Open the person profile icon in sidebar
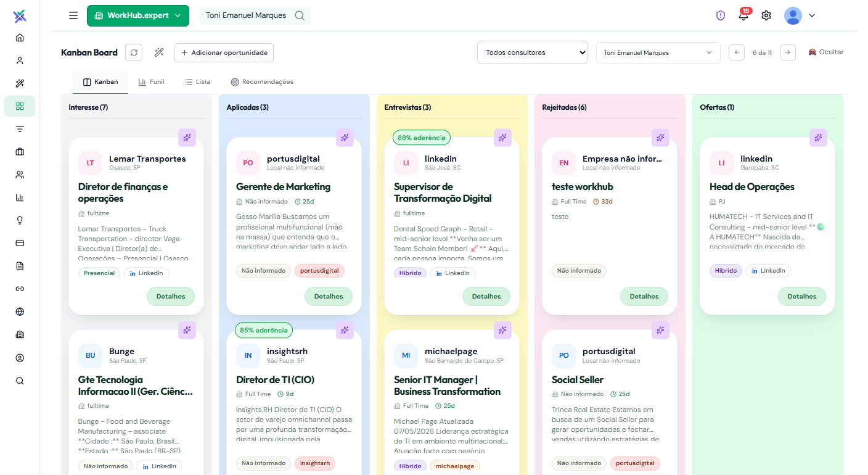868x475 pixels. (x=20, y=60)
